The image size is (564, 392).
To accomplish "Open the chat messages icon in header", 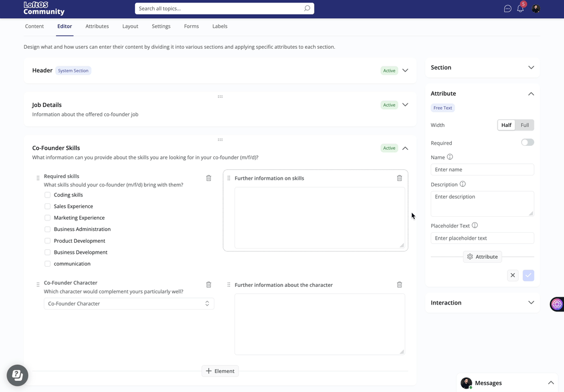I will (x=508, y=9).
